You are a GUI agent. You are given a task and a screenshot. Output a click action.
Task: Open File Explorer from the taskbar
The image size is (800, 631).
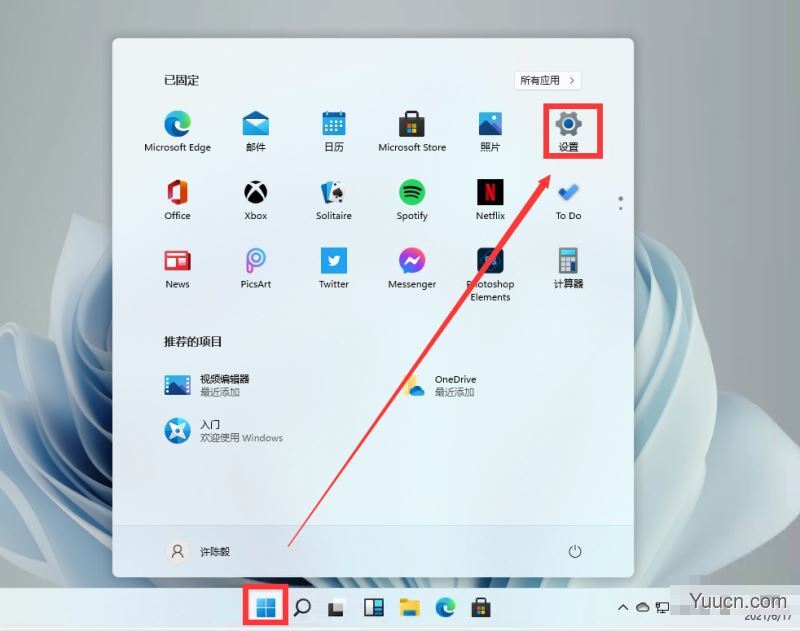point(409,607)
